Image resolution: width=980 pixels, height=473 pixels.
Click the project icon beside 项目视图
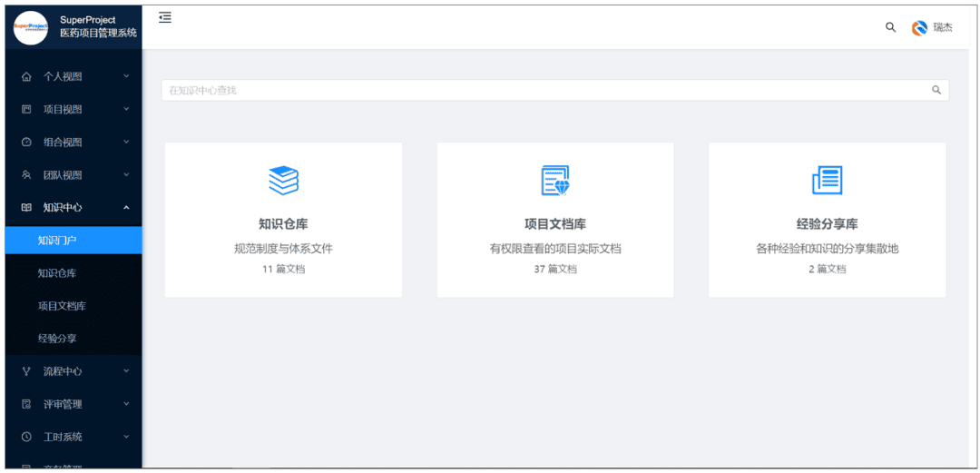(x=26, y=110)
